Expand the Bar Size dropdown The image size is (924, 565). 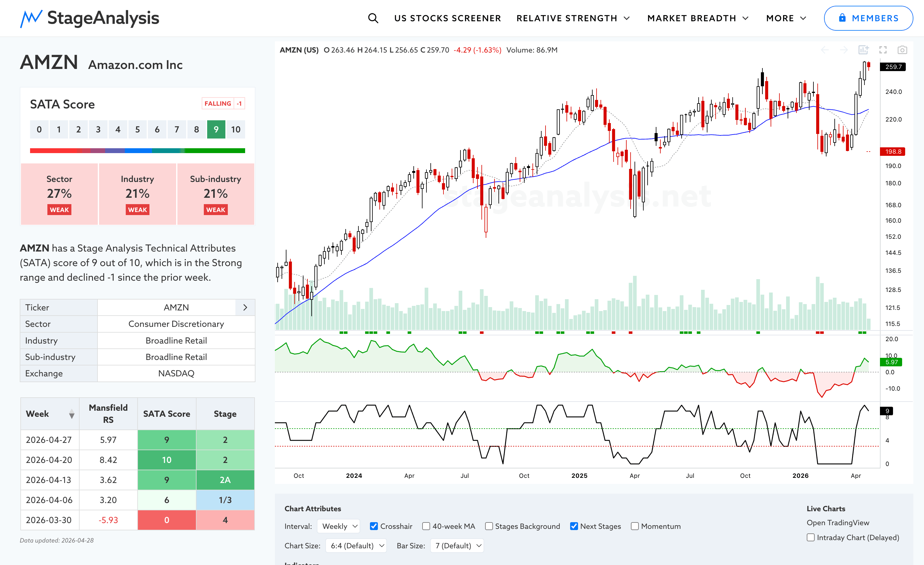coord(457,546)
